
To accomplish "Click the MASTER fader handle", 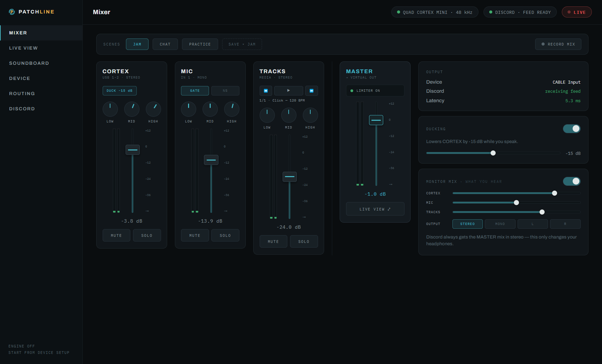I will click(x=376, y=120).
